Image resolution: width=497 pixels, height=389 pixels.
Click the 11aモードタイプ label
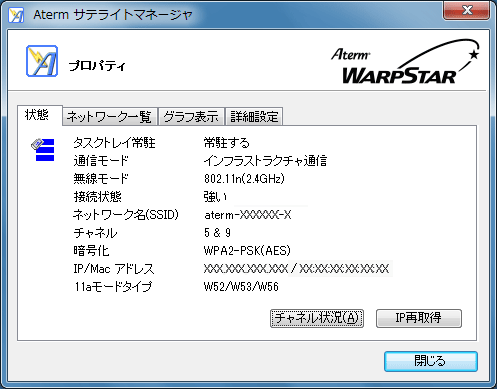pyautogui.click(x=113, y=287)
